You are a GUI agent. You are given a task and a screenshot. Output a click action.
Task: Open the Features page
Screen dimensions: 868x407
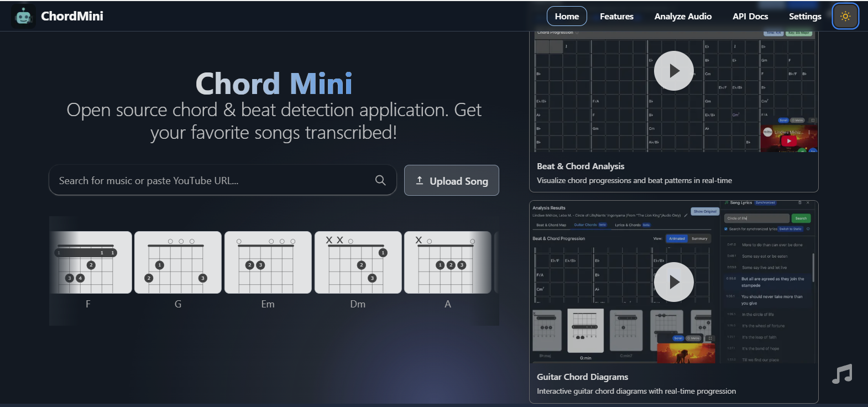click(x=616, y=17)
